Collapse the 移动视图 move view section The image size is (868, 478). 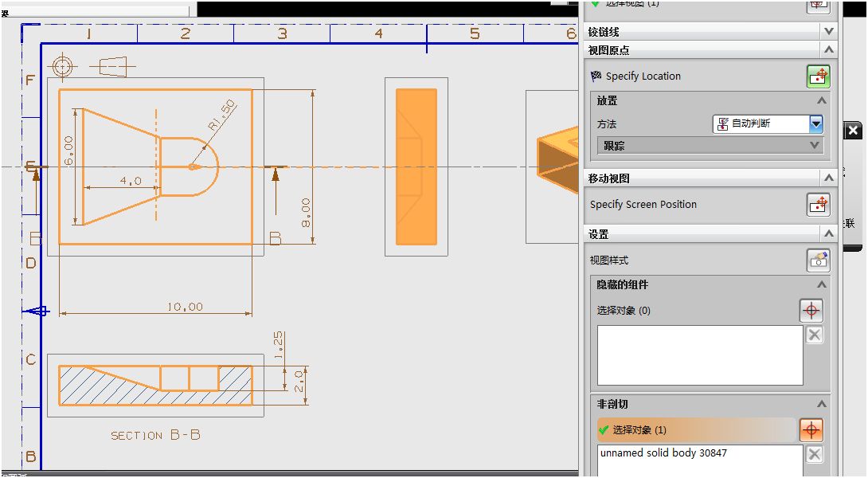[x=829, y=178]
